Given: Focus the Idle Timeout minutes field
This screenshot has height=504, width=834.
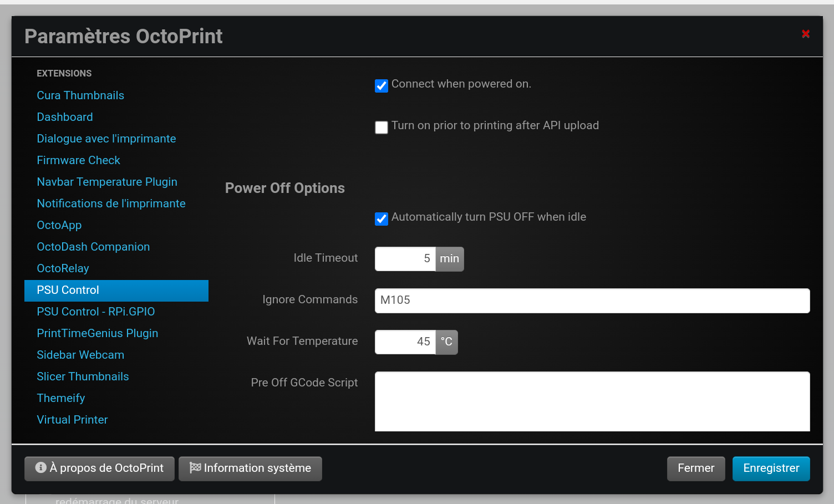Looking at the screenshot, I should pos(405,259).
